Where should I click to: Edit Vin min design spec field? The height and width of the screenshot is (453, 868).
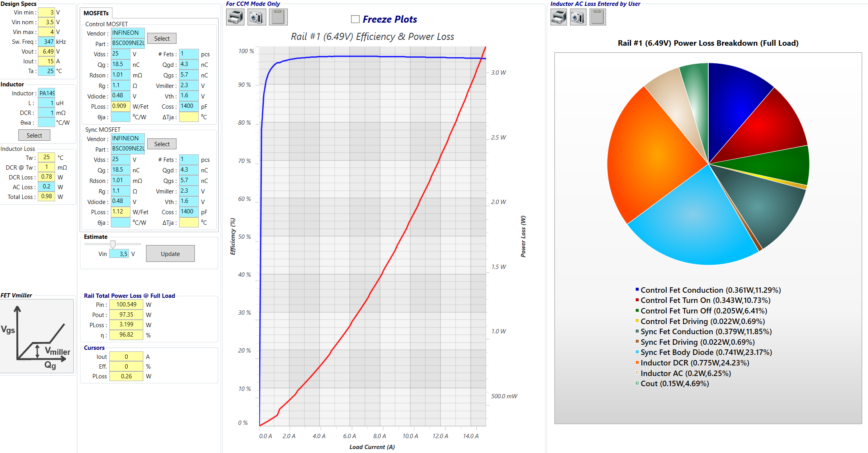coord(46,13)
